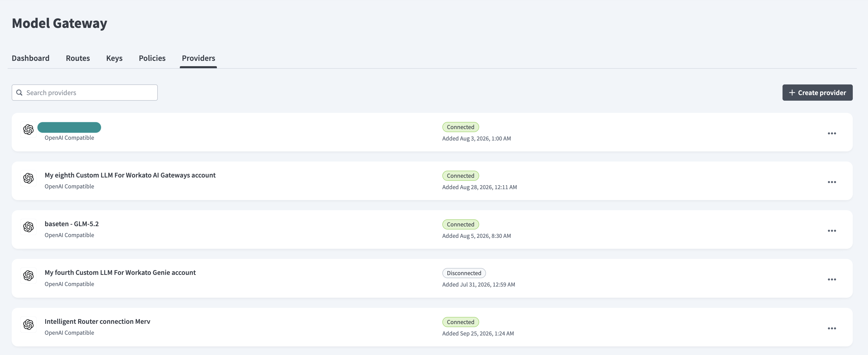Open more options for provider added Aug 3

coord(832,133)
